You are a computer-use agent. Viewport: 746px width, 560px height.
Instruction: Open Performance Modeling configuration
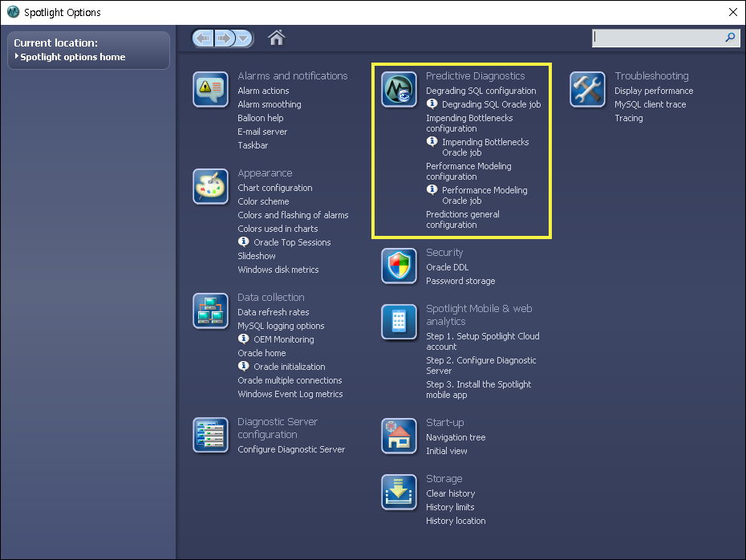click(x=468, y=171)
